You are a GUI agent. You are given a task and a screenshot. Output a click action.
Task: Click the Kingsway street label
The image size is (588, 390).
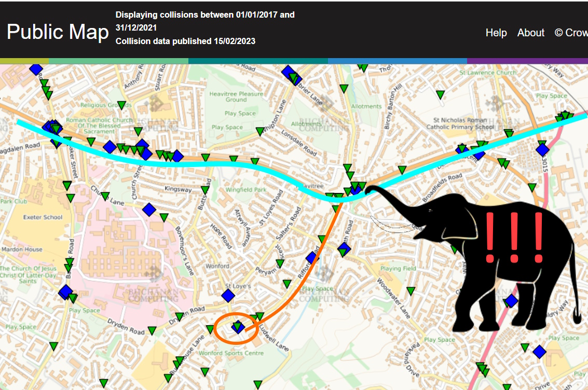(x=178, y=189)
